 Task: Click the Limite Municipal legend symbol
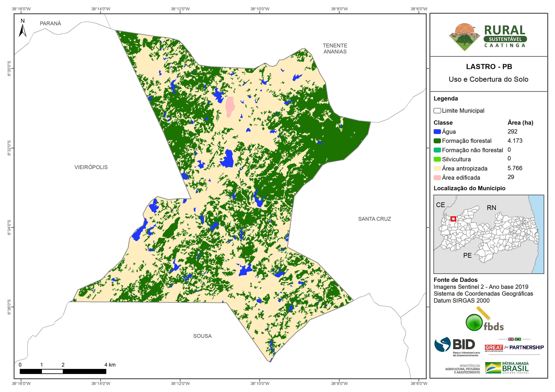[x=437, y=111]
